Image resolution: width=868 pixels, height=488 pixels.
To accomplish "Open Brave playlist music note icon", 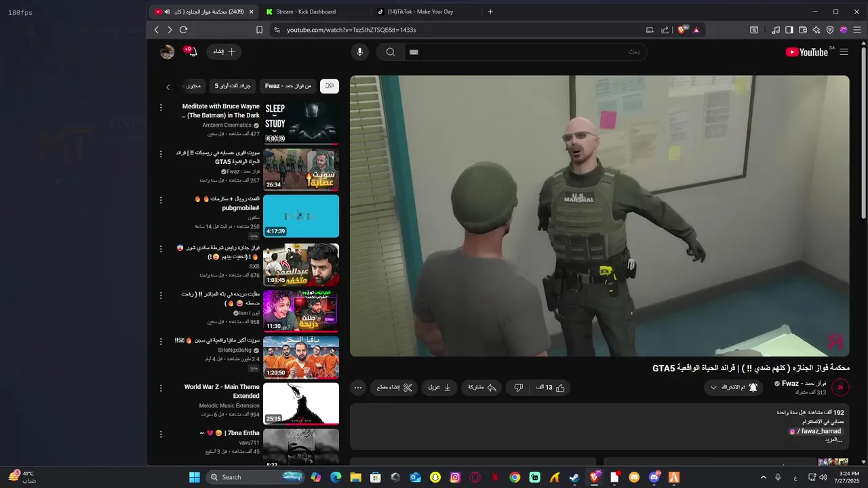I will (x=776, y=30).
